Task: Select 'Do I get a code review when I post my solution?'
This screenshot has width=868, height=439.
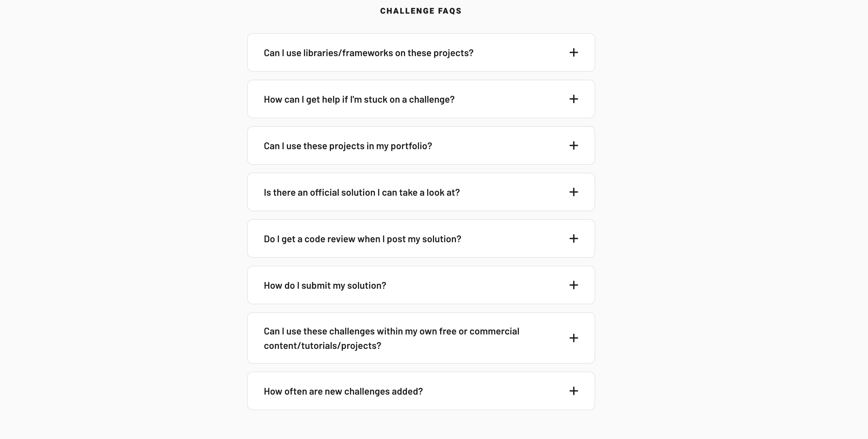Action: pos(363,239)
